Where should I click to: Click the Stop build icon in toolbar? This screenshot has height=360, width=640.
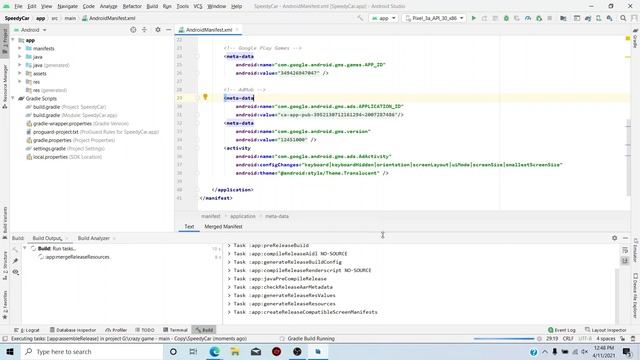550,18
